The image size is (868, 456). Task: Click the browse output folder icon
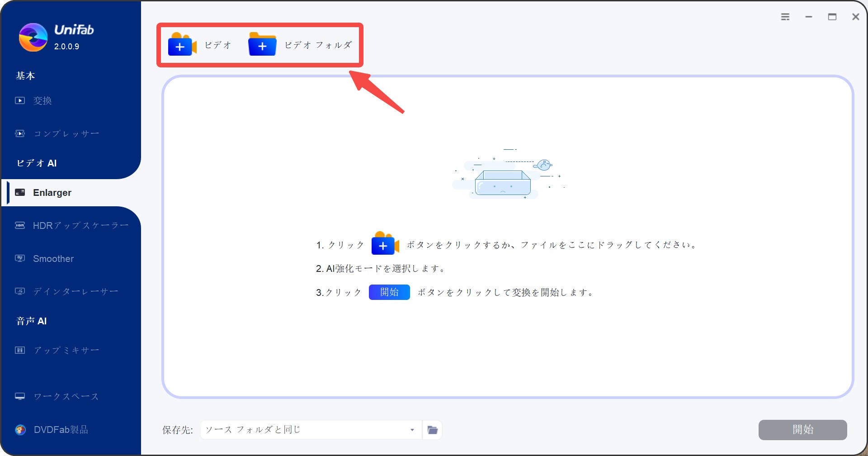(433, 430)
